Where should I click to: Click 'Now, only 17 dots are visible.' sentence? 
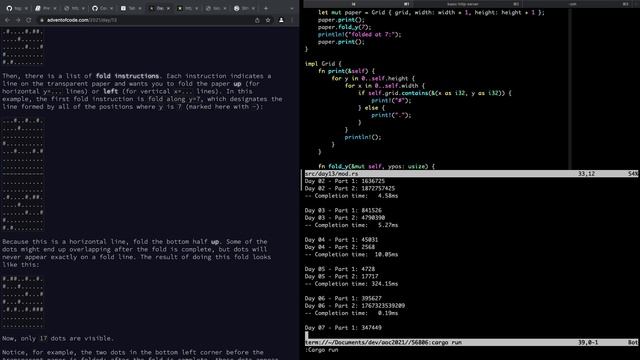58,338
